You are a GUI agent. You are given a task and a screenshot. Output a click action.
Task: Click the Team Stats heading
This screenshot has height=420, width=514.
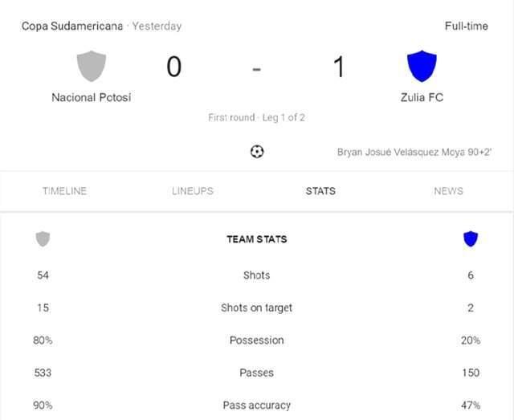257,239
